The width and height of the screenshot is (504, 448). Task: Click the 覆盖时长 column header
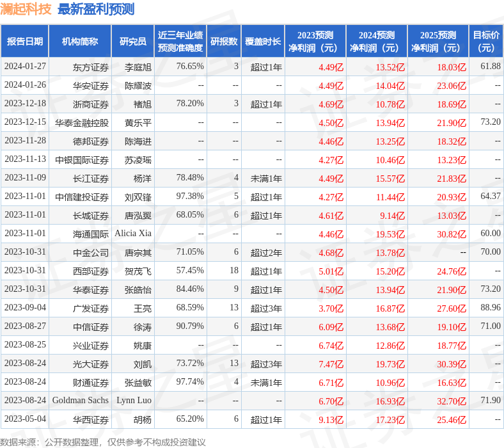tap(263, 42)
